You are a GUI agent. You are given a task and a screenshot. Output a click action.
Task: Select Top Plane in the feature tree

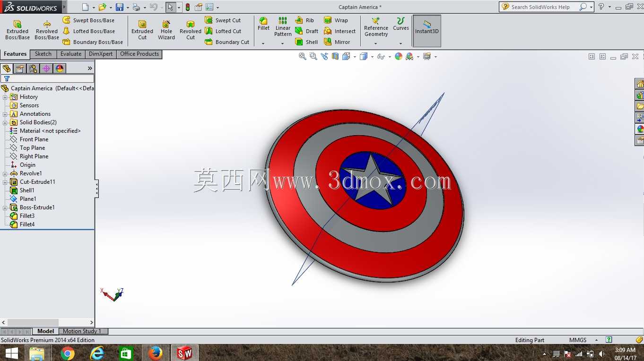[x=32, y=148]
